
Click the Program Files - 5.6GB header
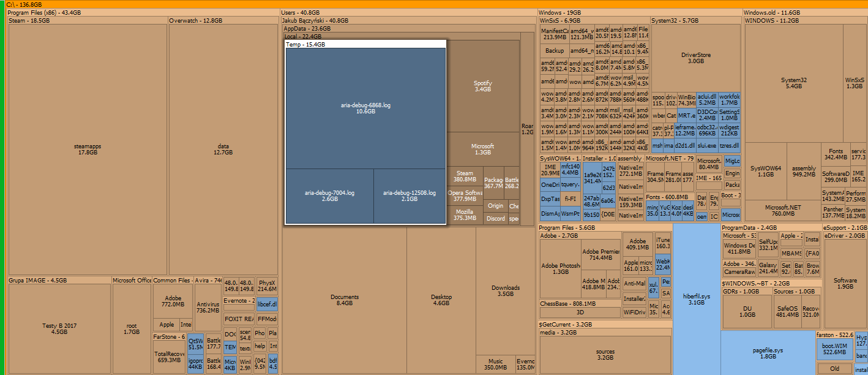(605, 228)
